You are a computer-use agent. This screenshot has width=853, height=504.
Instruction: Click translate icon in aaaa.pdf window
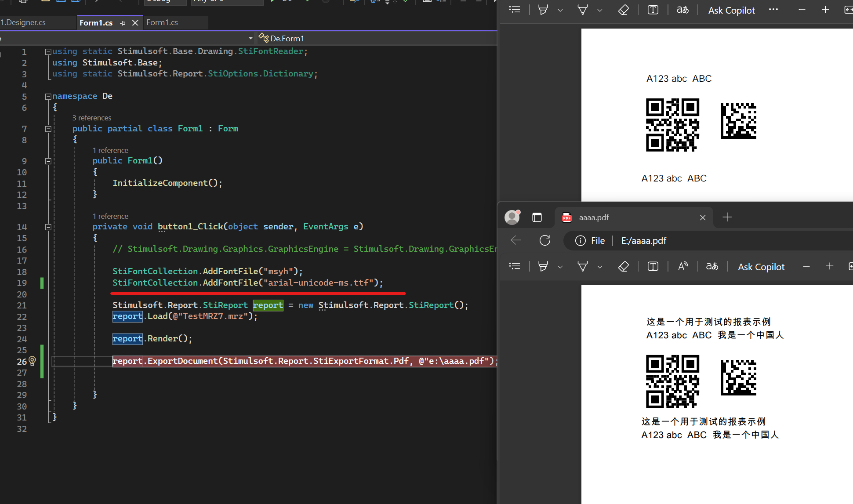[x=712, y=266]
